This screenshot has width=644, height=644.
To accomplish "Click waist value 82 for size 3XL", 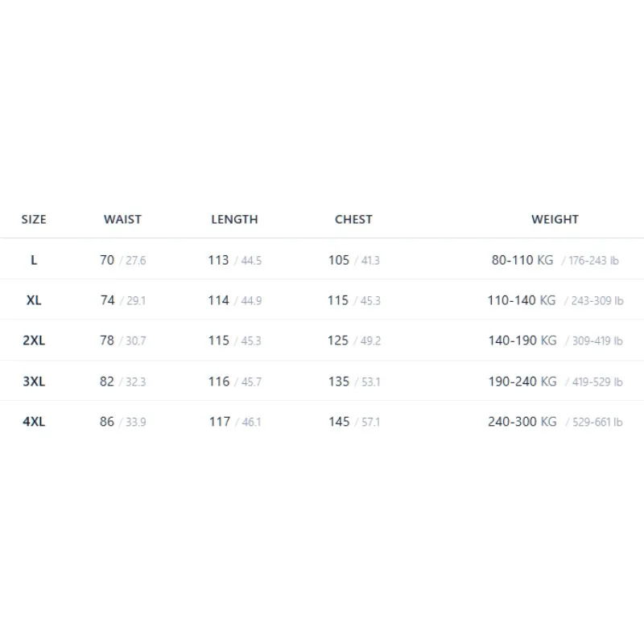I will 107,382.
